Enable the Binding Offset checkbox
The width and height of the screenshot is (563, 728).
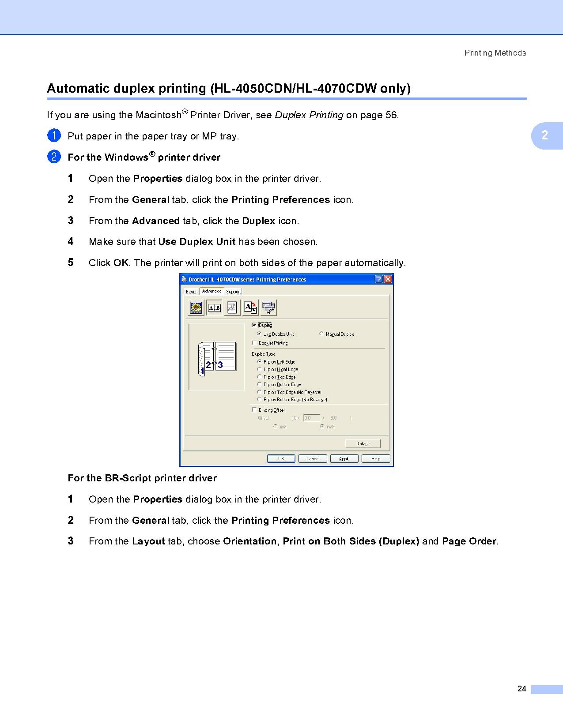[x=254, y=410]
